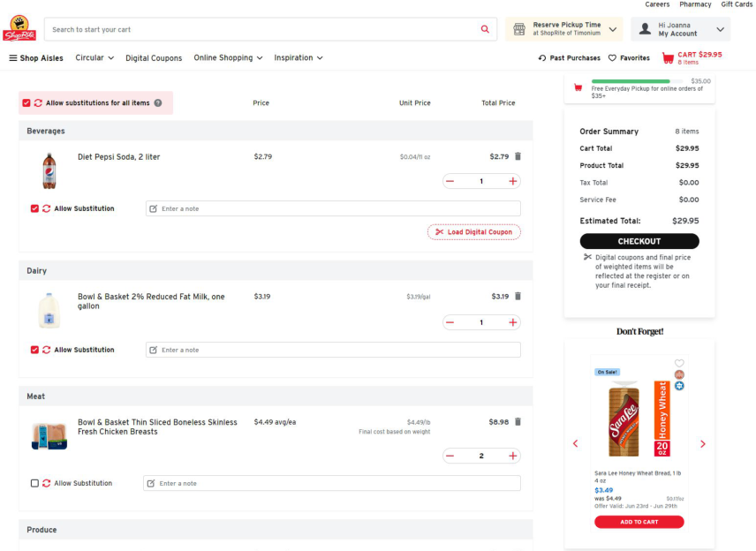
Task: Click the chicken breasts thumbnail
Action: [49, 436]
